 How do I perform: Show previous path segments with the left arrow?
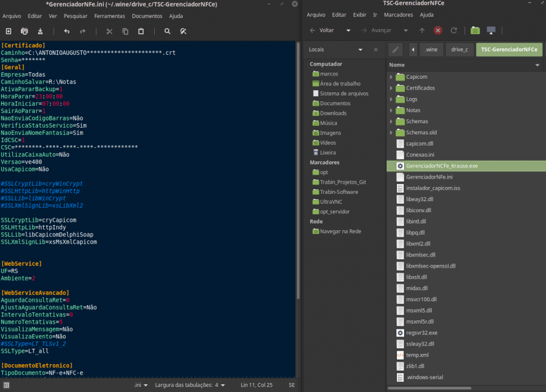(x=413, y=50)
